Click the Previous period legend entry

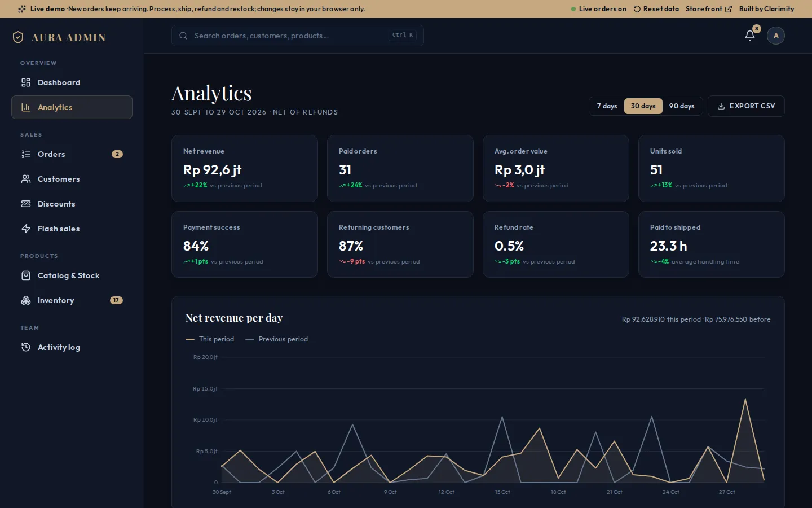click(277, 339)
